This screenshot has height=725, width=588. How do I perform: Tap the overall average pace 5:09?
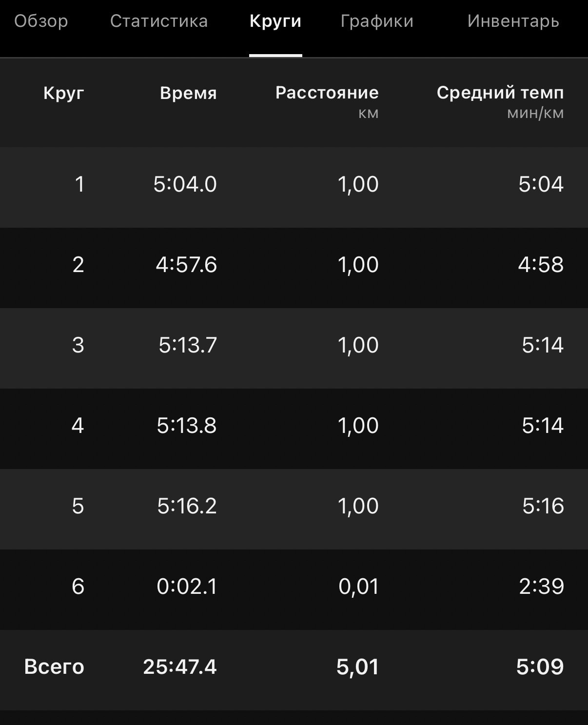point(540,666)
